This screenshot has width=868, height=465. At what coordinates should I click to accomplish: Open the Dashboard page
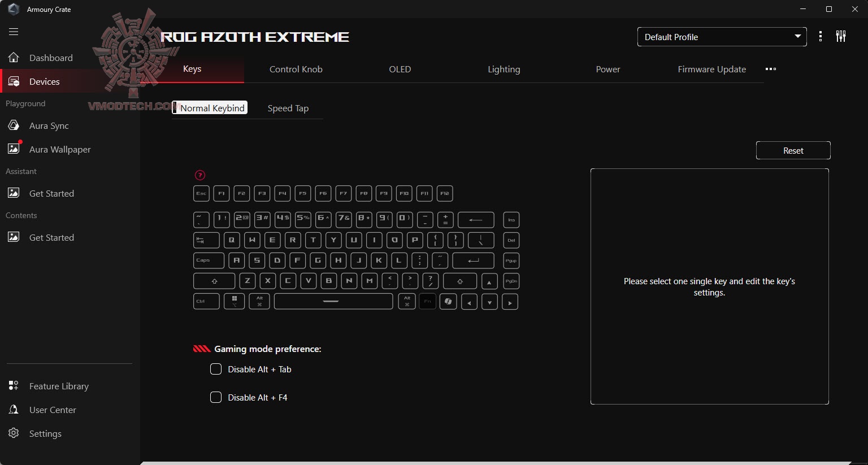(x=51, y=58)
